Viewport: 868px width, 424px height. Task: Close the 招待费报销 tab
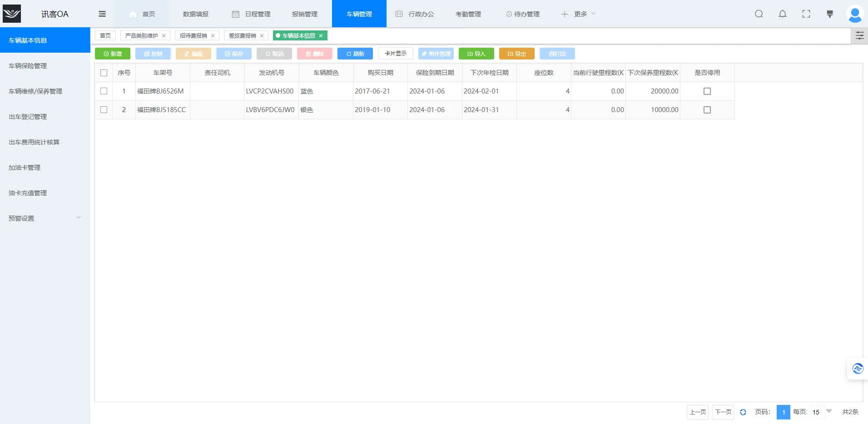(213, 36)
